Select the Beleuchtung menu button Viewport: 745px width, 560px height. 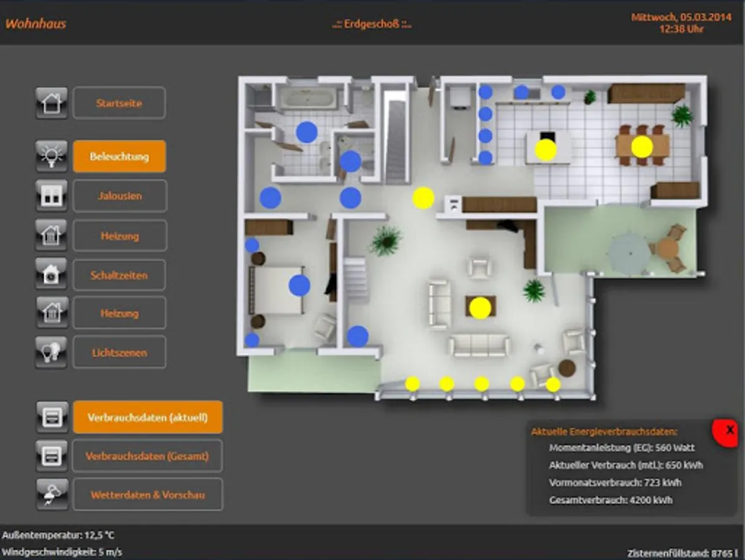point(119,156)
